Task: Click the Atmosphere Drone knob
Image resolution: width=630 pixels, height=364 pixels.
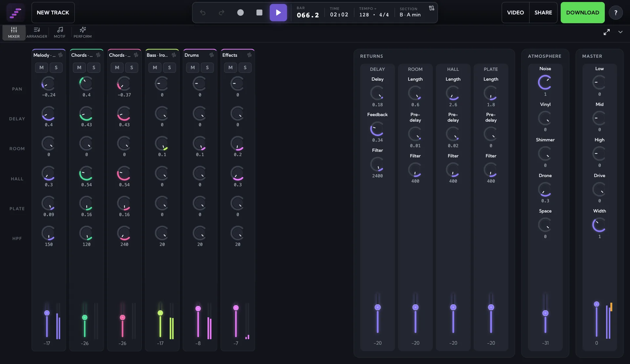Action: tap(545, 189)
